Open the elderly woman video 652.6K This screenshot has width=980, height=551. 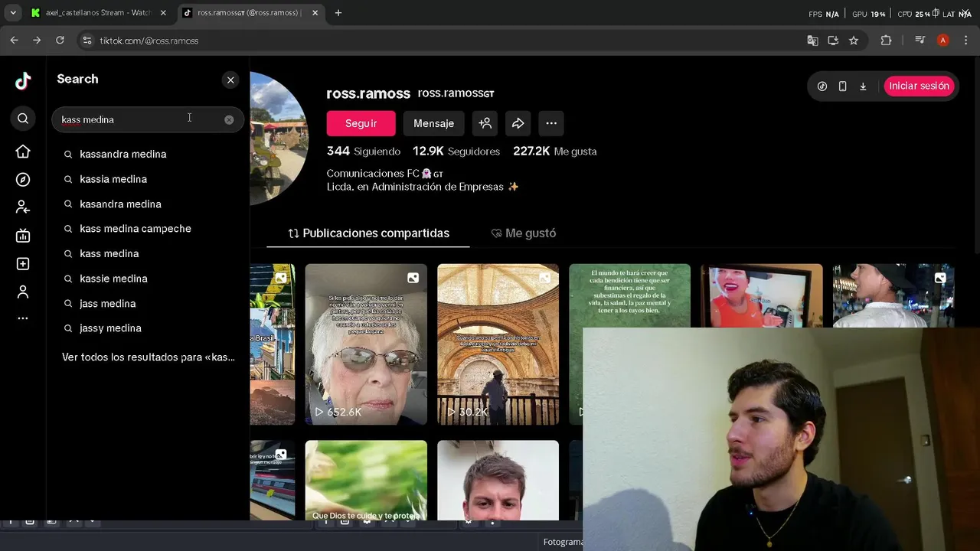[366, 344]
